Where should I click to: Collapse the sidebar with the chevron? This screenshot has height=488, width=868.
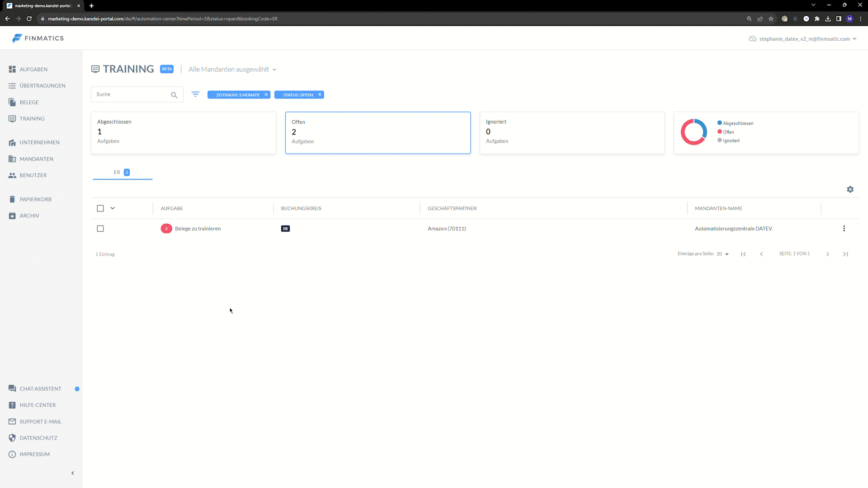click(x=72, y=473)
